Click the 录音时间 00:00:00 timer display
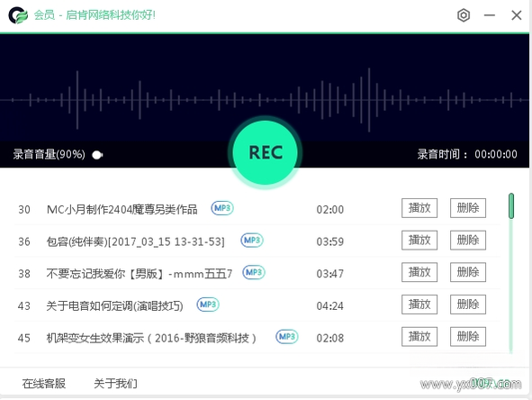532x400 pixels. 467,154
